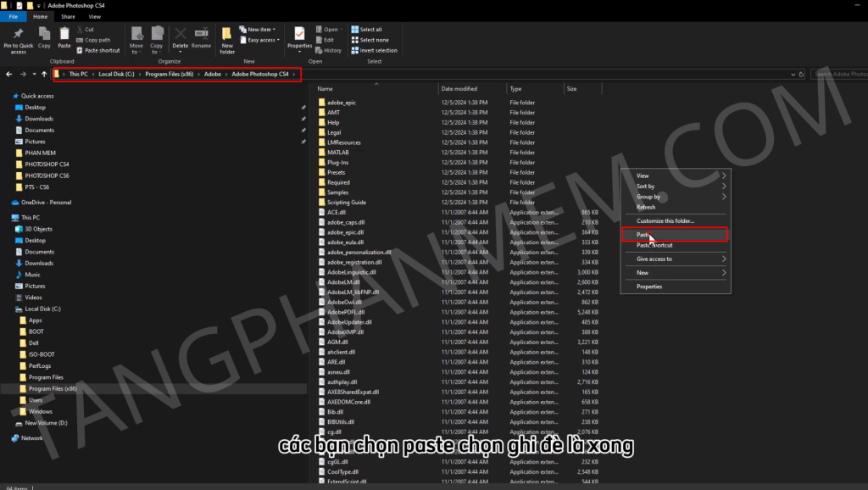Click Invert selection in the ribbon
The width and height of the screenshot is (868, 490).
click(374, 50)
